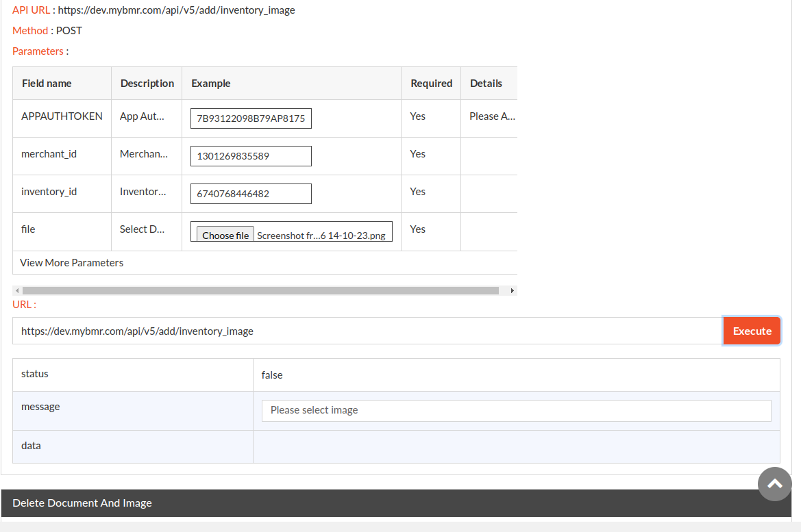Click the 'Description' column header
The image size is (801, 532).
click(x=147, y=84)
